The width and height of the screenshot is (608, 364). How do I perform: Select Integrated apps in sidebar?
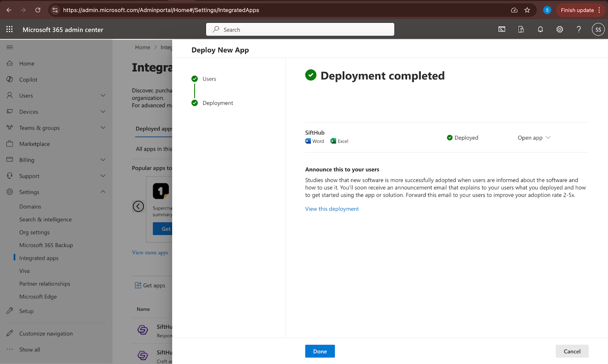pos(39,258)
